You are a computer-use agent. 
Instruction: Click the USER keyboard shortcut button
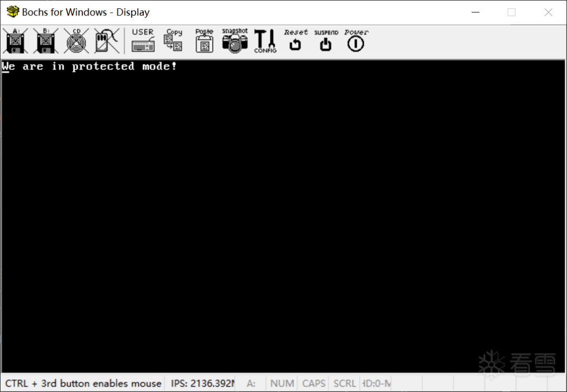(x=143, y=41)
